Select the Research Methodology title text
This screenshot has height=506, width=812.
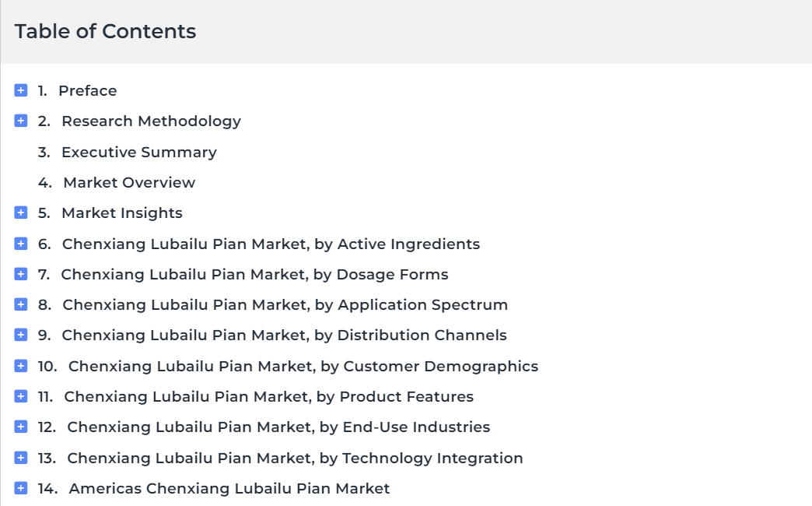pyautogui.click(x=151, y=121)
